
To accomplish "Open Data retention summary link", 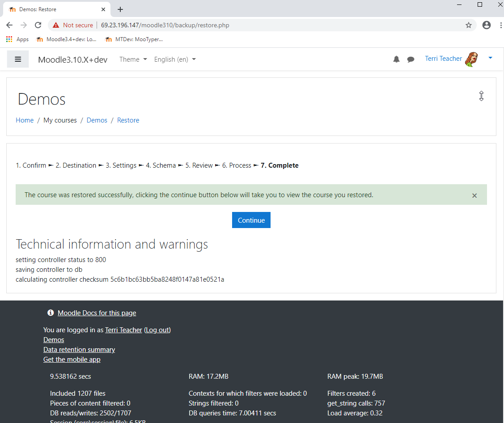I will [79, 350].
